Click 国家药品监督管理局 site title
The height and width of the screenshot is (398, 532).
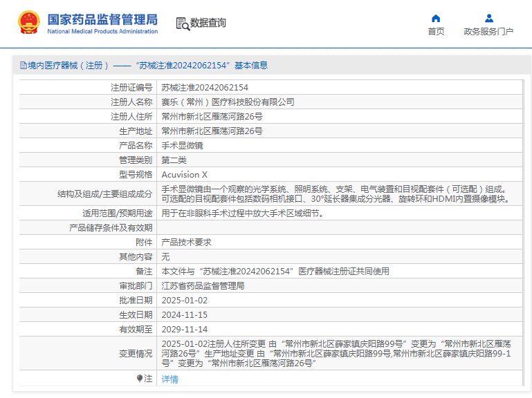pyautogui.click(x=102, y=19)
